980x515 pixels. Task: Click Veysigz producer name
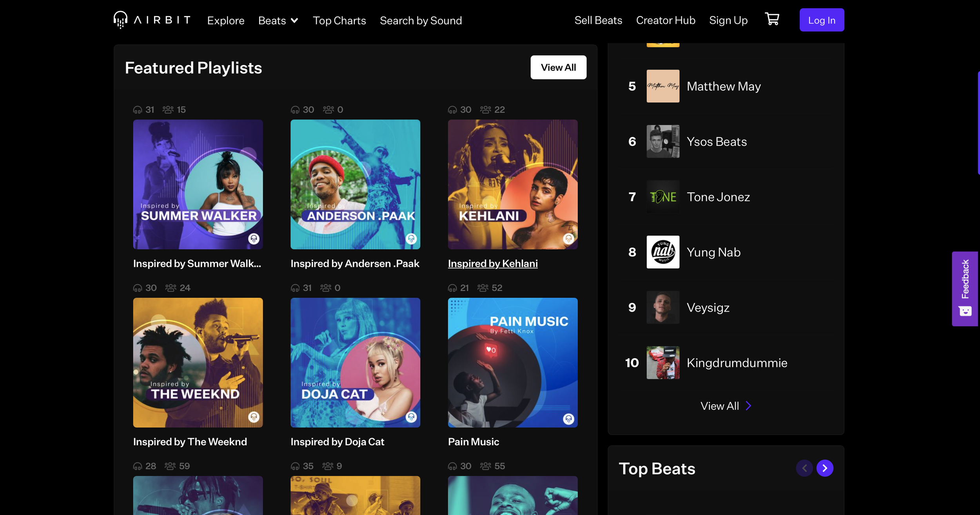tap(708, 307)
